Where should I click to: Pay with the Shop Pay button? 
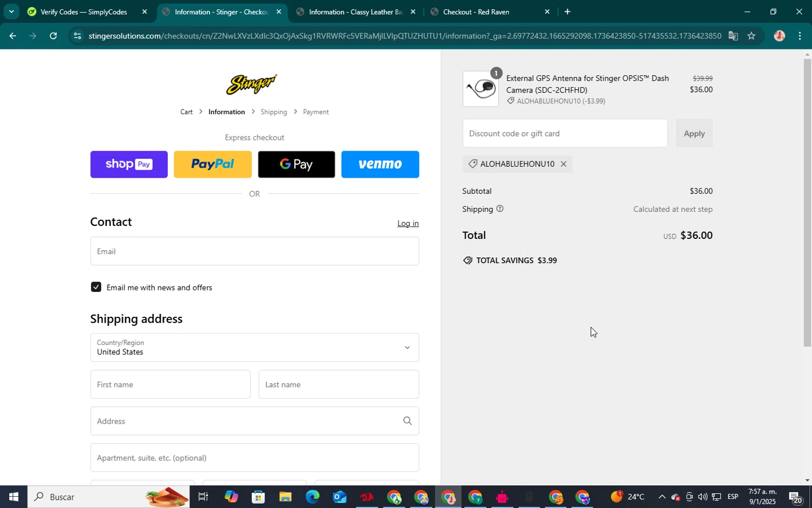coord(129,164)
